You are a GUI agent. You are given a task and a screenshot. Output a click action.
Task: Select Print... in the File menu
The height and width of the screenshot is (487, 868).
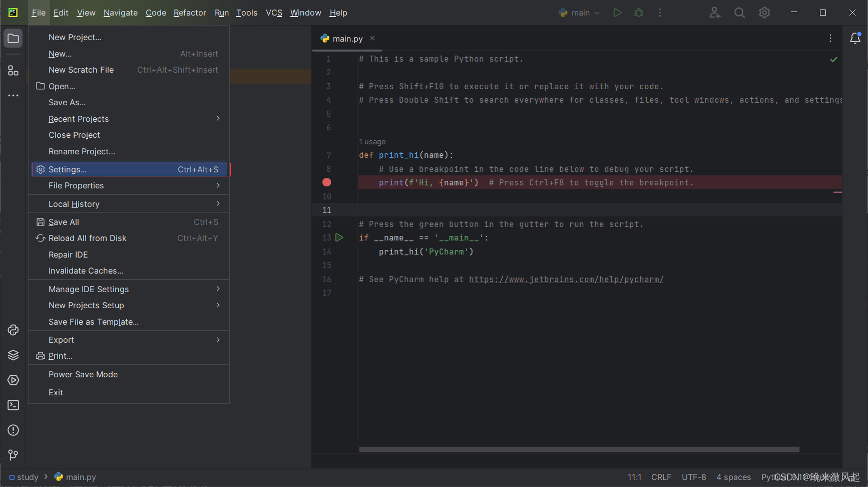click(x=129, y=356)
